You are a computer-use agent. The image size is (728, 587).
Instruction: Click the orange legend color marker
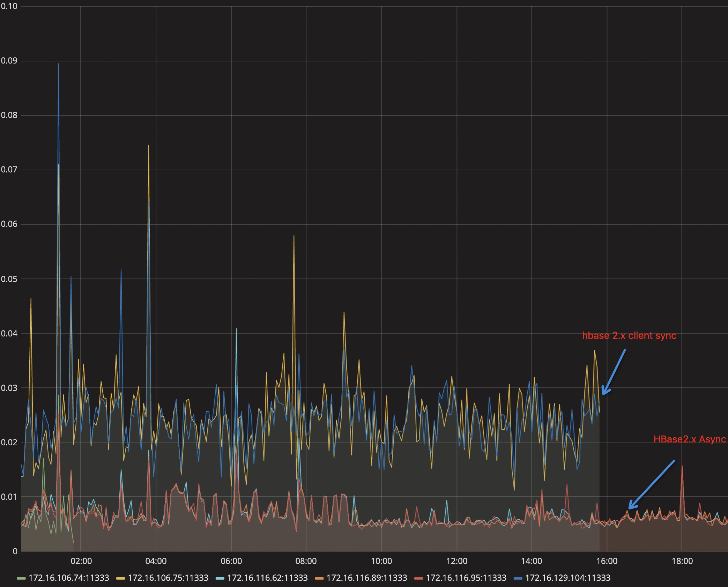click(320, 578)
